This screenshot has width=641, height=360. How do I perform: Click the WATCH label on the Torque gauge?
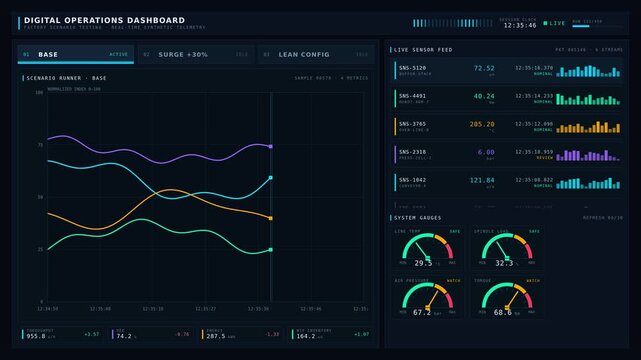(x=533, y=281)
